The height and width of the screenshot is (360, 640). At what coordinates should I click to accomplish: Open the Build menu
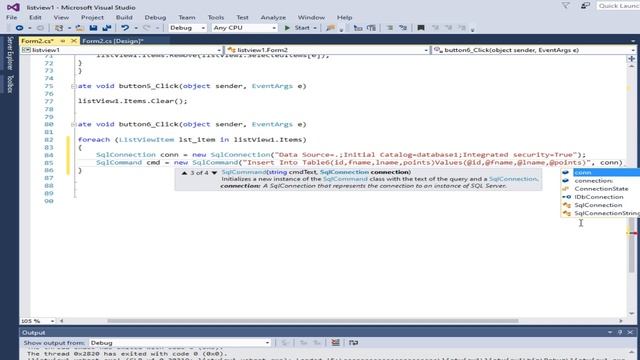tap(124, 18)
